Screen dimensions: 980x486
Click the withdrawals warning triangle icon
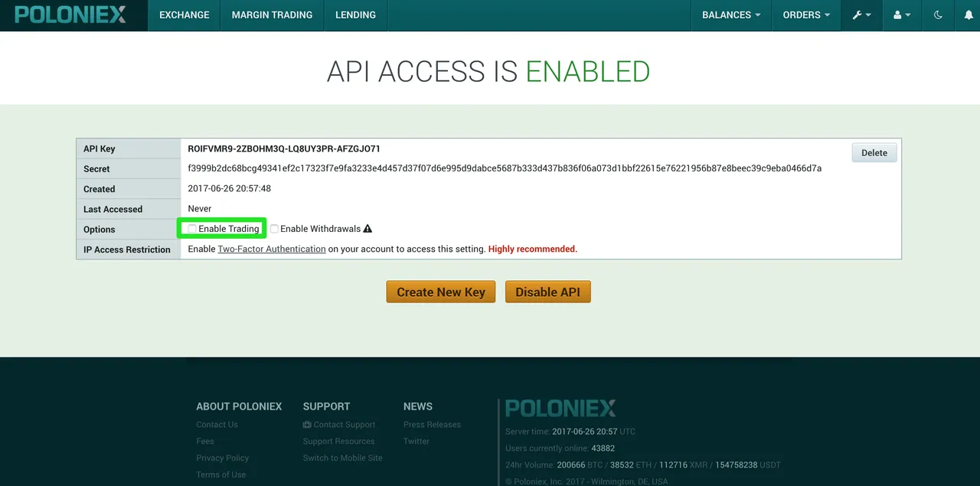367,229
